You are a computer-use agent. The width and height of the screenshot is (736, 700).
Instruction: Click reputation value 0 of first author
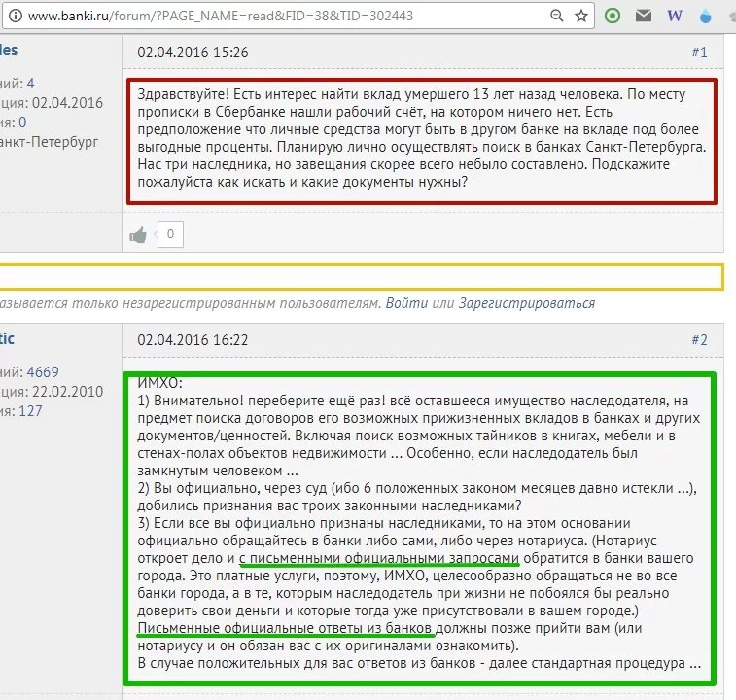point(22,122)
